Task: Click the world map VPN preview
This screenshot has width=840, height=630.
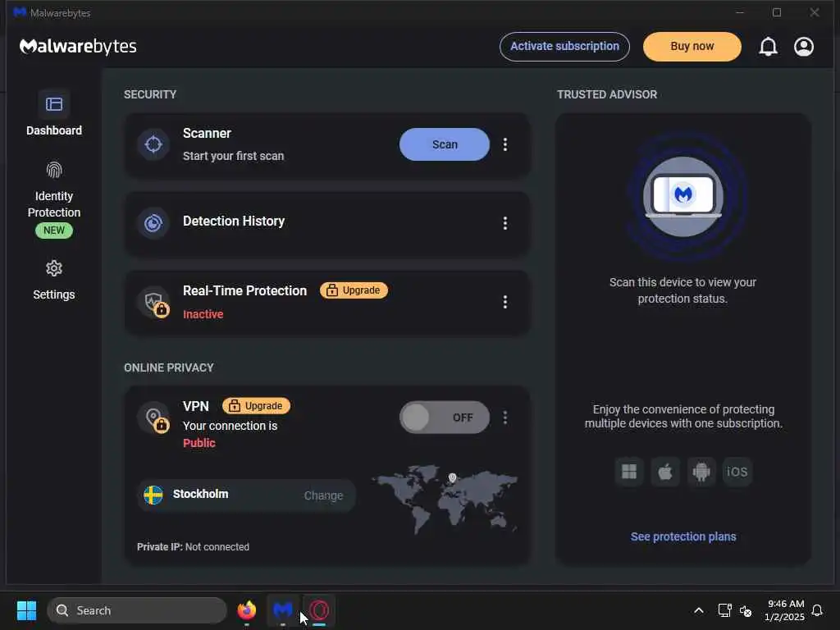Action: (x=445, y=500)
